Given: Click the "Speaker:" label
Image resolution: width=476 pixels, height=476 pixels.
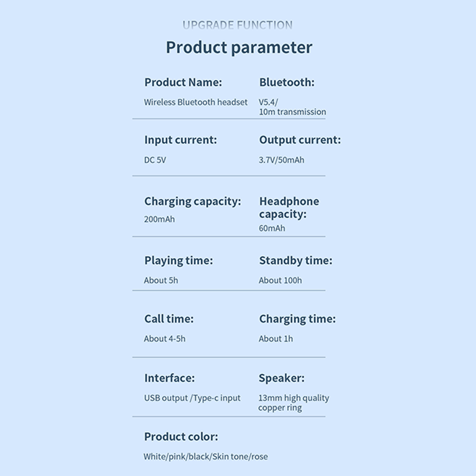Looking at the screenshot, I should [x=281, y=378].
